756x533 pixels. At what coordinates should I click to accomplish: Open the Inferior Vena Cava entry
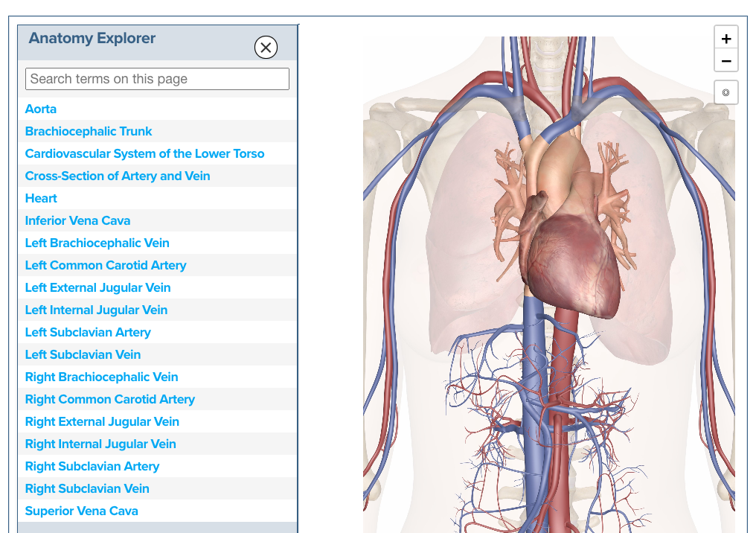(x=77, y=220)
